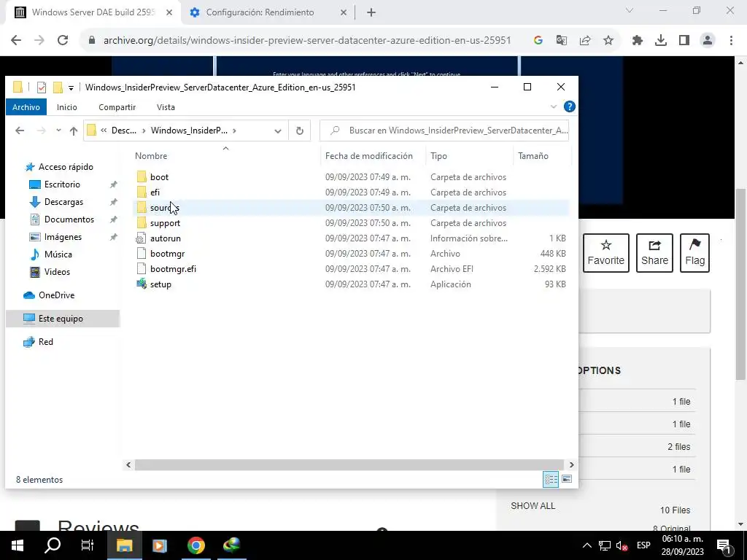
Task: Sort by Fecha de modificación column
Action: tap(368, 156)
